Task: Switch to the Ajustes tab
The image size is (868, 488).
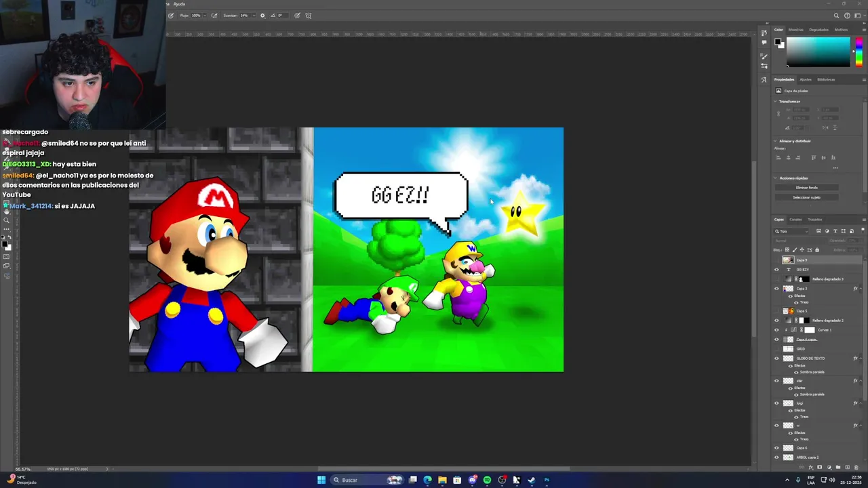Action: click(805, 79)
